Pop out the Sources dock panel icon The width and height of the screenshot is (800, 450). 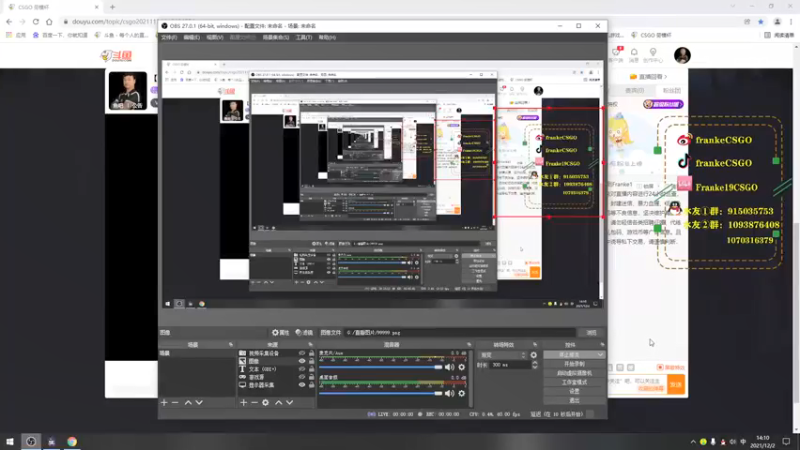click(310, 345)
